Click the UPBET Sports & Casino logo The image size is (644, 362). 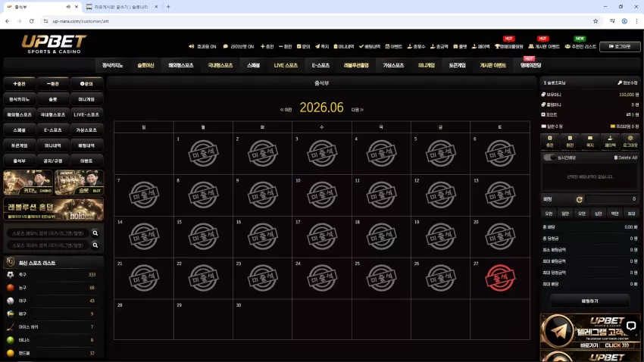point(54,44)
